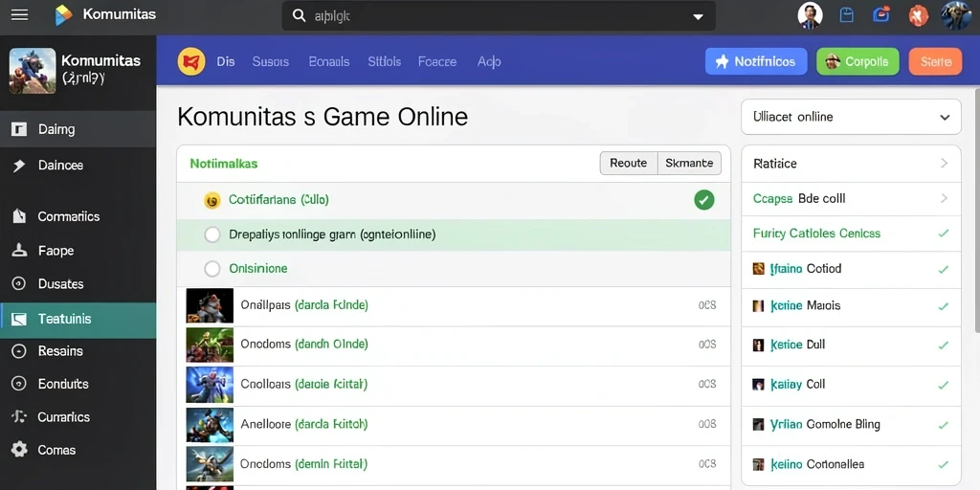980x490 pixels.
Task: Toggle the green check on Cotürfarians row
Action: point(703,200)
